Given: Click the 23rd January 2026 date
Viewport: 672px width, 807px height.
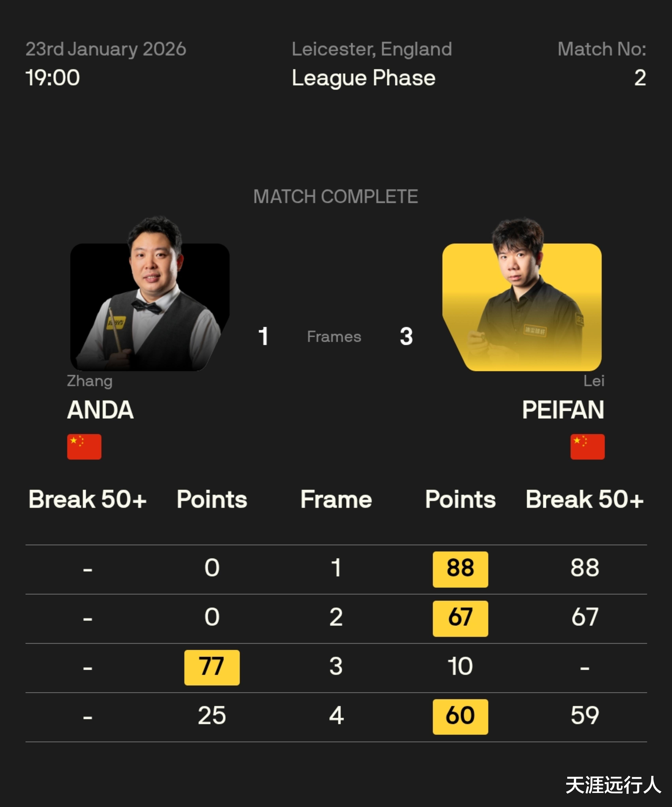Looking at the screenshot, I should 106,49.
